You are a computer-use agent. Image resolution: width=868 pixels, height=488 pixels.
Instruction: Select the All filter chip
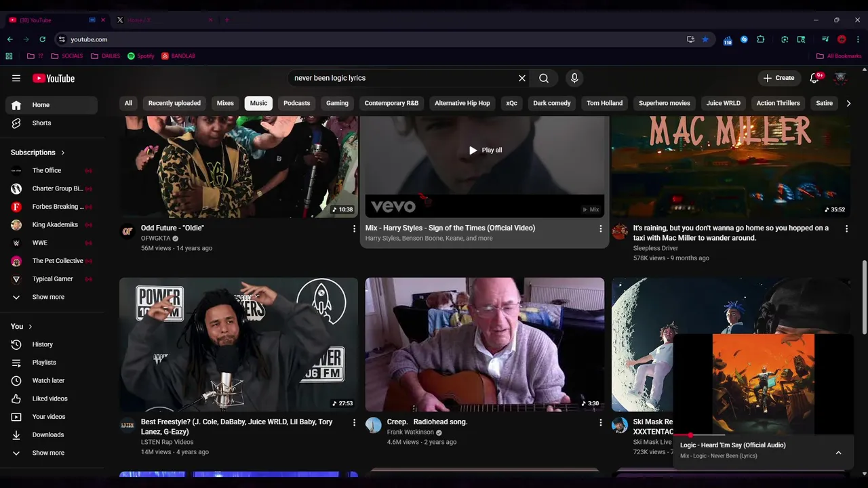[128, 103]
